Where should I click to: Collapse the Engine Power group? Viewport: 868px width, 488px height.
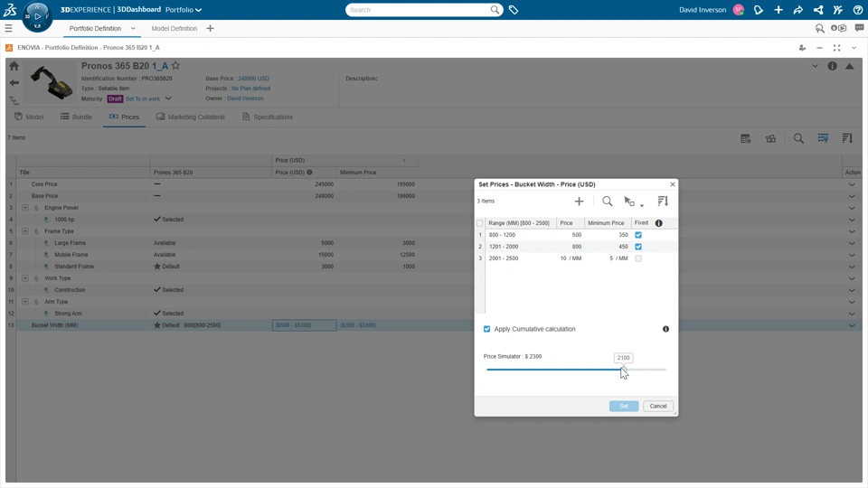pos(25,208)
